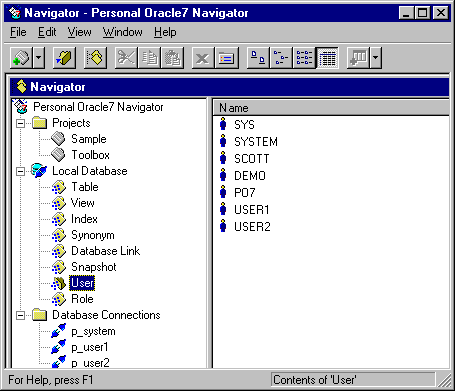The image size is (455, 391).
Task: Click the Delete X toolbar icon
Action: (x=203, y=58)
